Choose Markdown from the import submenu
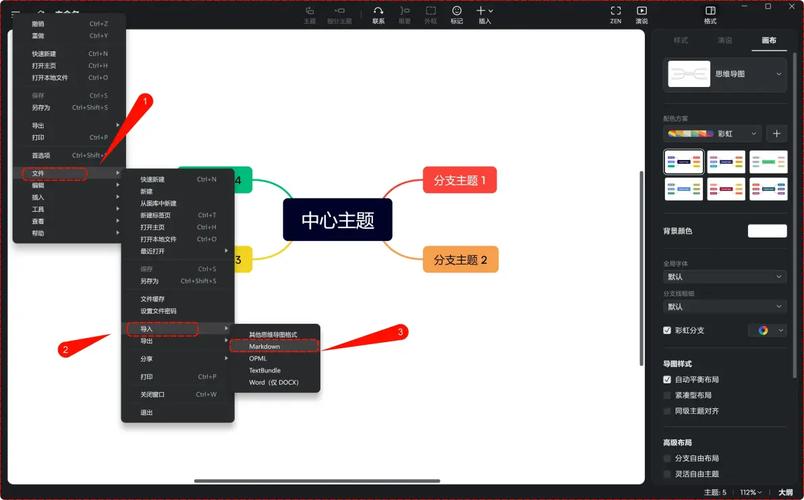804x500 pixels. pyautogui.click(x=274, y=347)
